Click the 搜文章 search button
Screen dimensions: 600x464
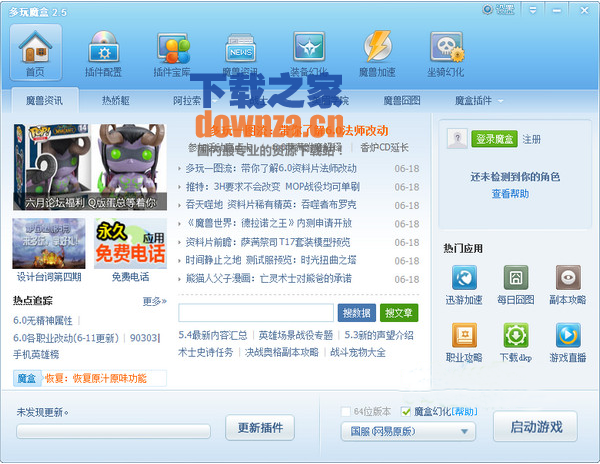399,313
